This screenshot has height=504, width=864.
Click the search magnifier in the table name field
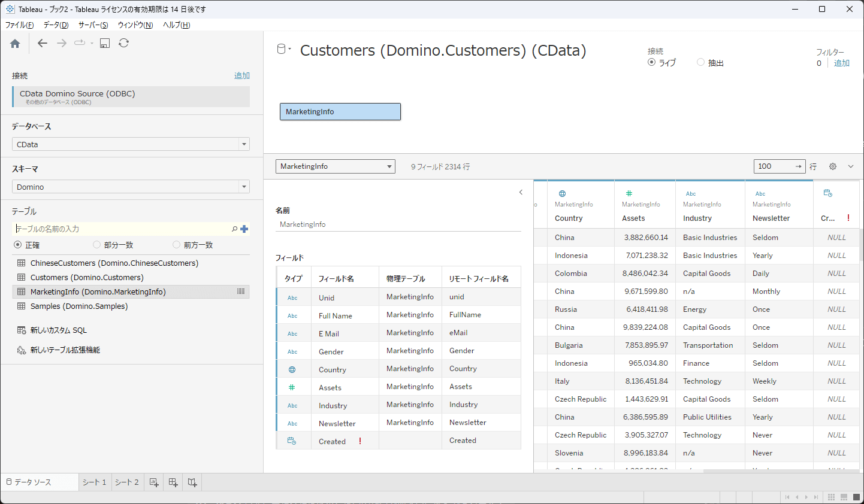click(x=234, y=229)
